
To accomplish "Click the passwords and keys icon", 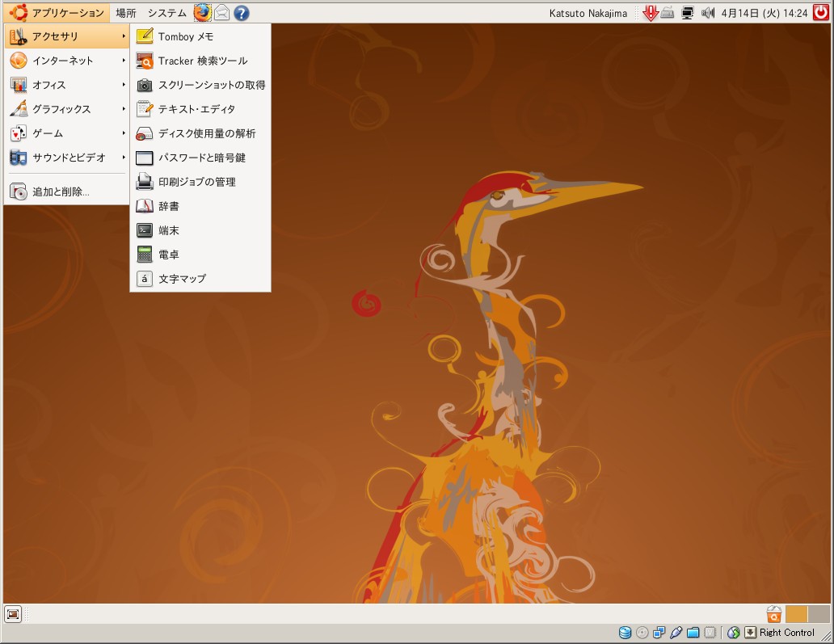I will pos(144,158).
